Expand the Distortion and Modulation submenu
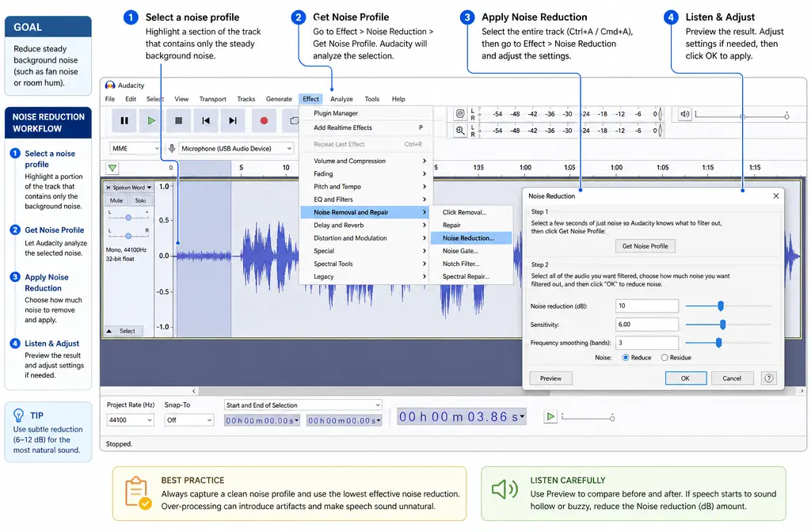The image size is (811, 532). 366,237
